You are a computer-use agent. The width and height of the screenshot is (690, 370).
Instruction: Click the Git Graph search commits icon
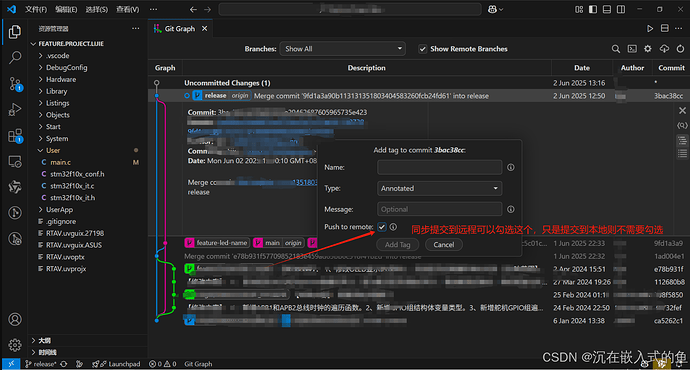coord(616,49)
